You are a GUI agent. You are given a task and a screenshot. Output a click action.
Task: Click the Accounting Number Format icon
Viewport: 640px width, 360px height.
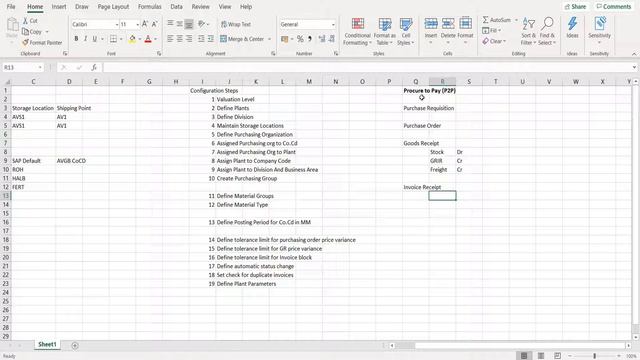point(284,39)
